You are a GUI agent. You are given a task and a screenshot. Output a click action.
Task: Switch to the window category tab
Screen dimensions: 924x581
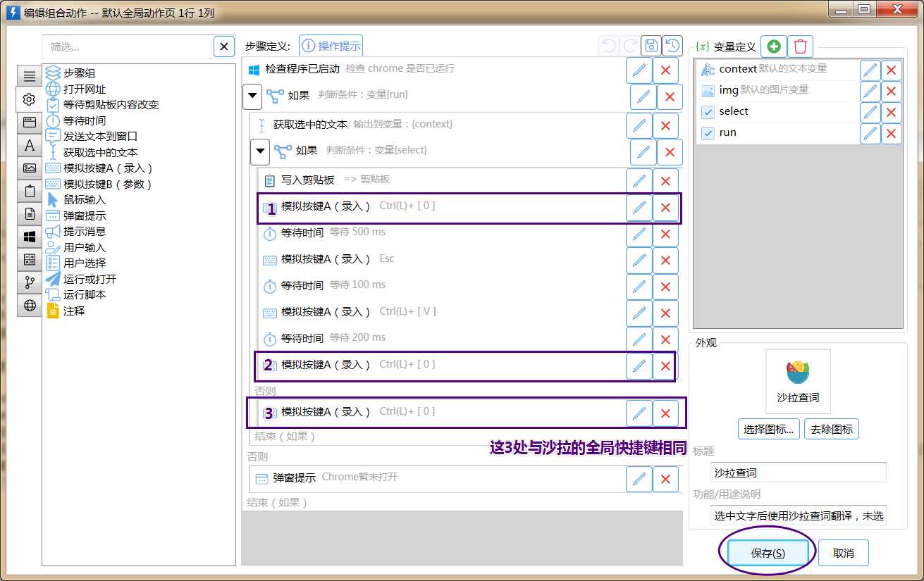[x=29, y=122]
